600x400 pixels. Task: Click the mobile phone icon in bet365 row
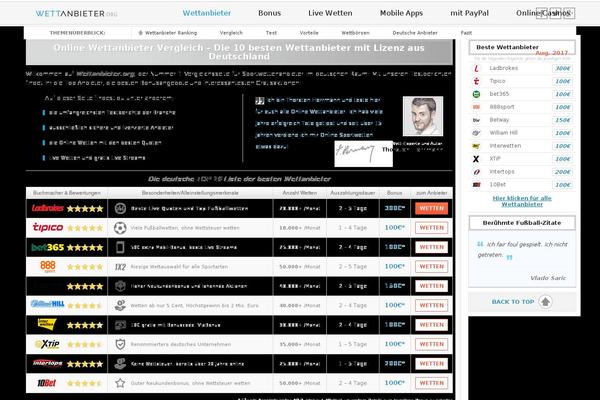(x=120, y=247)
